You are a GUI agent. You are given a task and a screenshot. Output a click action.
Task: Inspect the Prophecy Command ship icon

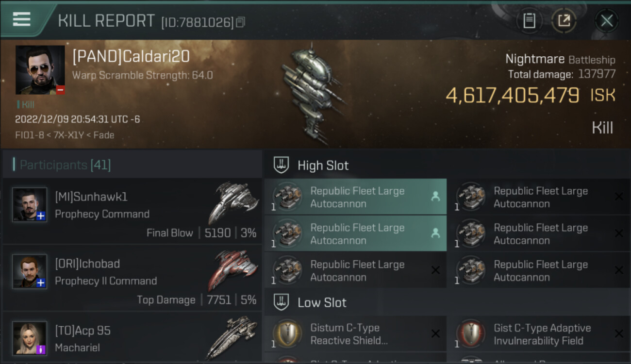coord(233,202)
